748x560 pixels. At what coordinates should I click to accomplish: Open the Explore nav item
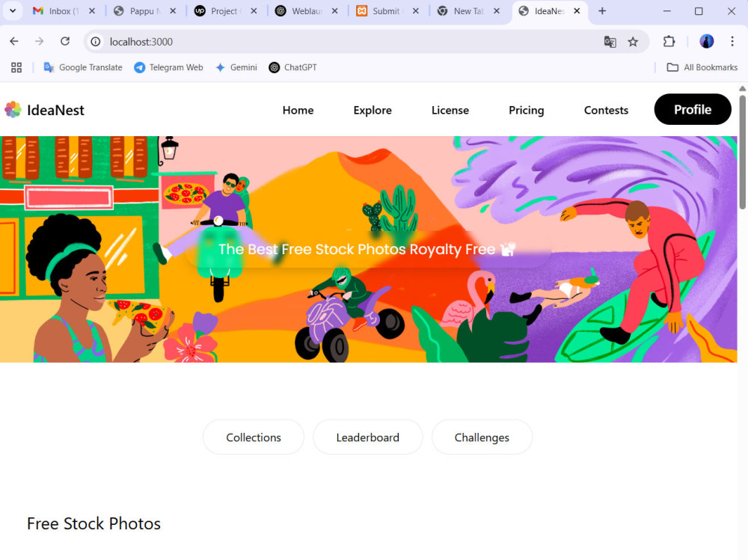373,110
